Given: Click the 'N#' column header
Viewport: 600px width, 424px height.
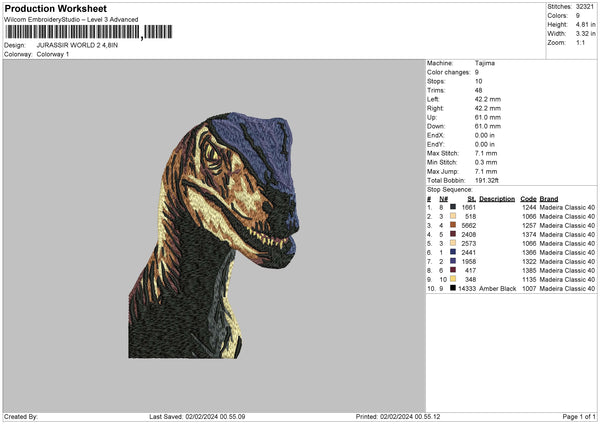Looking at the screenshot, I should click(x=443, y=199).
